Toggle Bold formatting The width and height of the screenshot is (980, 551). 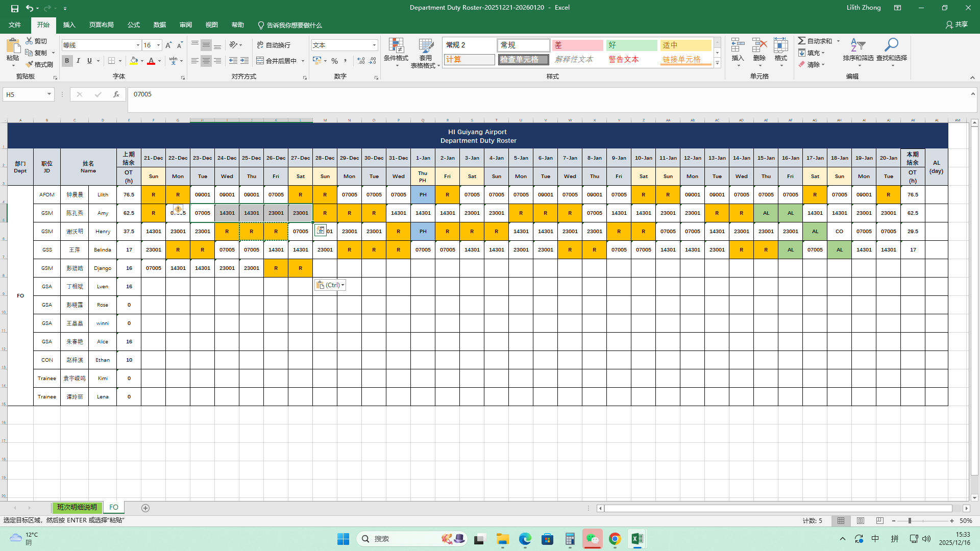pyautogui.click(x=67, y=61)
